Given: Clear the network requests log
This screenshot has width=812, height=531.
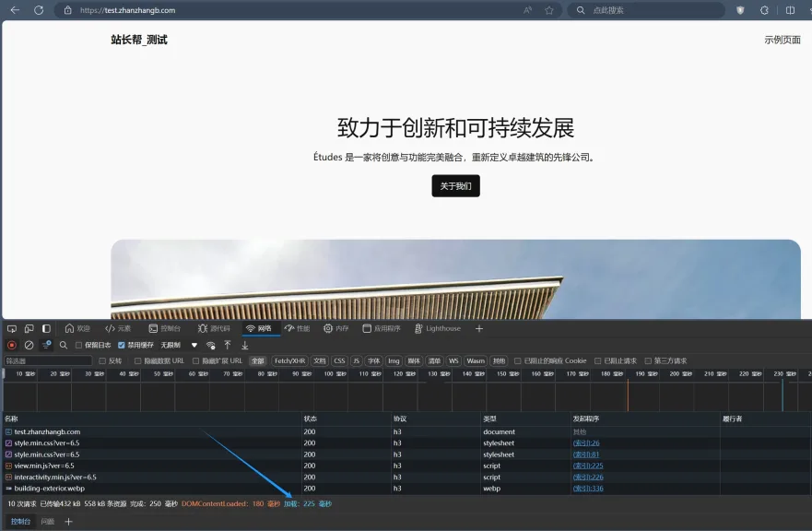Looking at the screenshot, I should coord(29,346).
